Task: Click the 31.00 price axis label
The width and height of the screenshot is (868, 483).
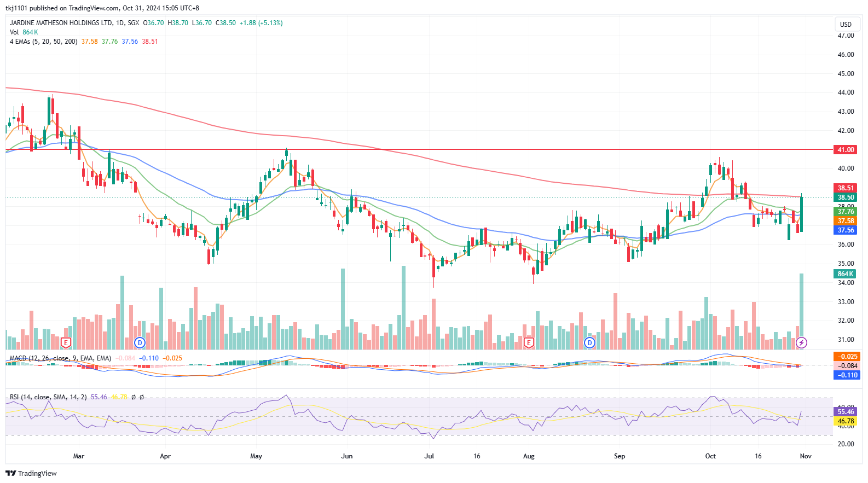Action: [x=846, y=340]
